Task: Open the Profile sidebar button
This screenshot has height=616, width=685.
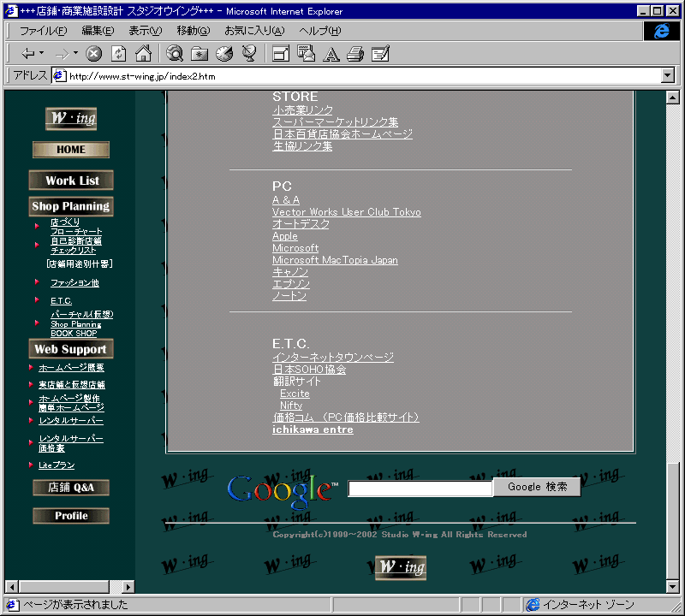Action: coord(71,516)
